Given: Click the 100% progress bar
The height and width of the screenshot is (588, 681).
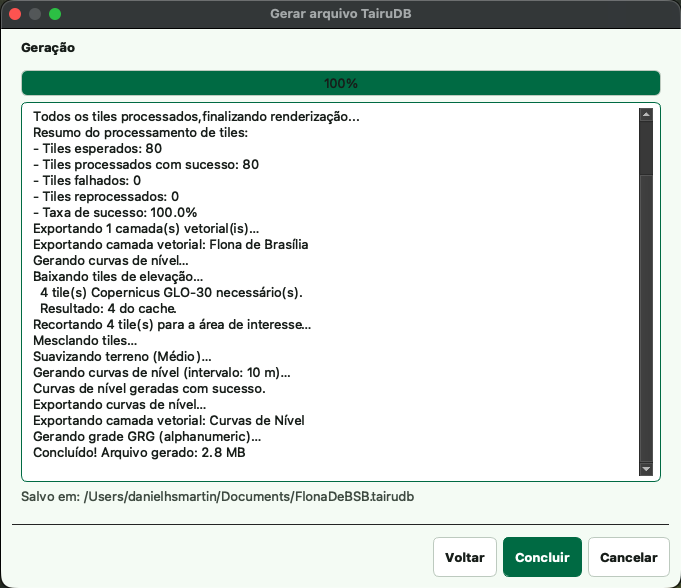Looking at the screenshot, I should click(x=340, y=83).
